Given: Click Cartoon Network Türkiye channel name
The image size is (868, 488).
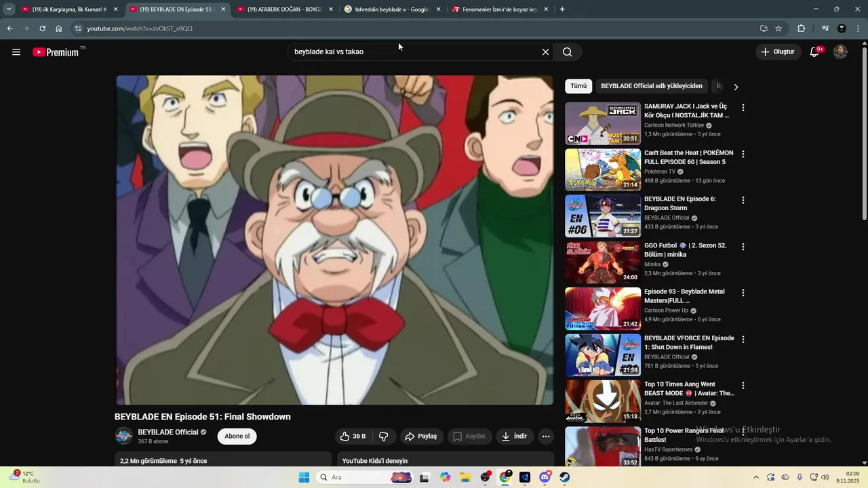Looking at the screenshot, I should pyautogui.click(x=674, y=125).
